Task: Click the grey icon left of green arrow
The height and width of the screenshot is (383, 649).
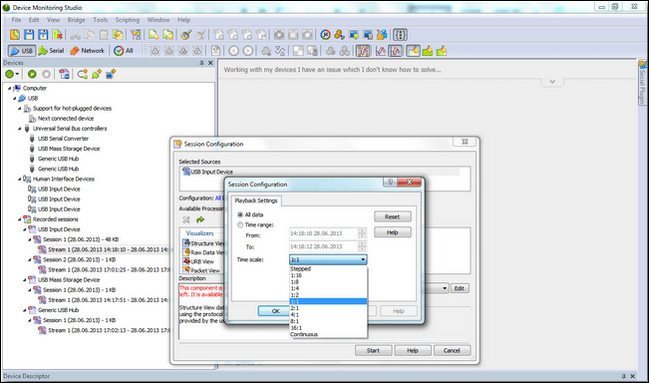Action: [187, 220]
